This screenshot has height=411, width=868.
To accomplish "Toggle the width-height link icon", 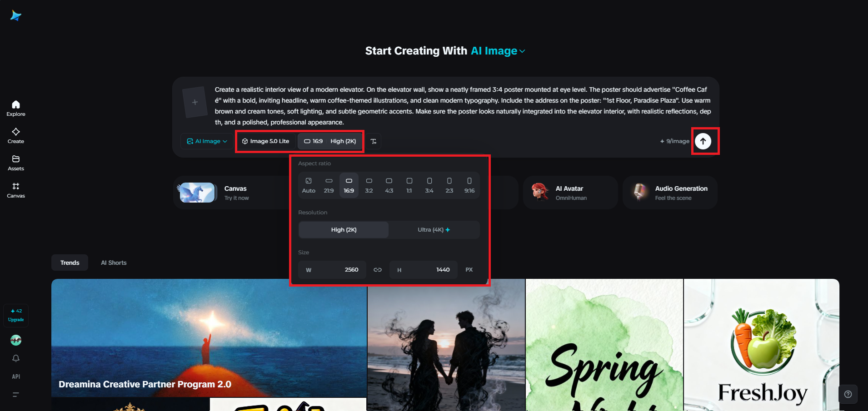I will click(x=378, y=270).
